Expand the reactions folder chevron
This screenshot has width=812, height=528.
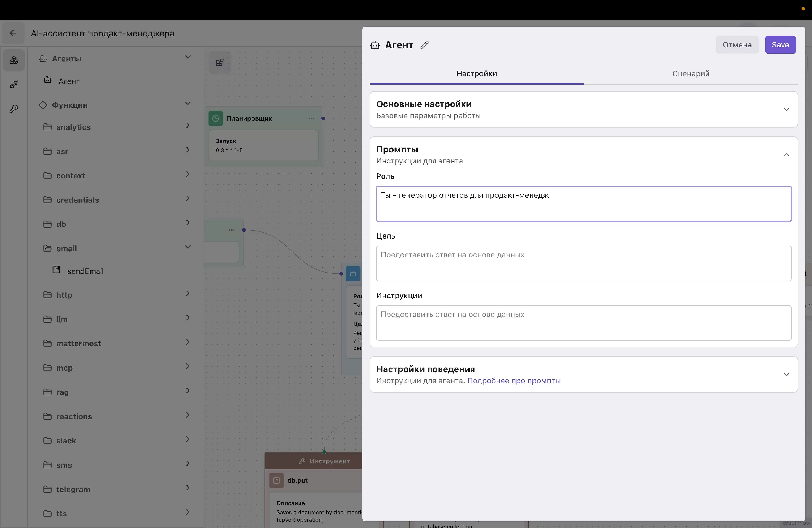(188, 415)
